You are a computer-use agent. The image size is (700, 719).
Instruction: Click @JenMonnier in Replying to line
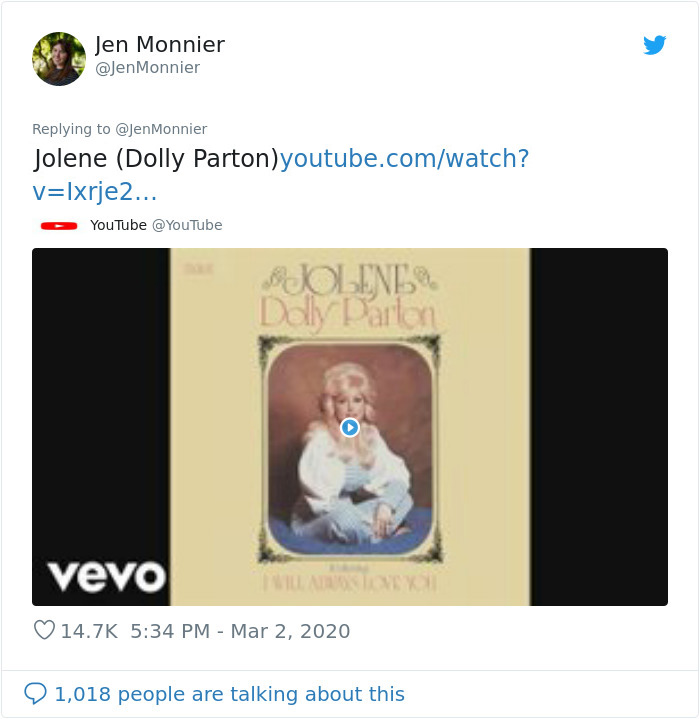coord(161,129)
